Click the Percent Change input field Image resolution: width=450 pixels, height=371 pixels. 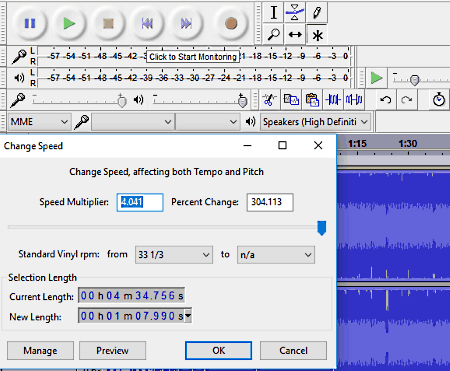pyautogui.click(x=270, y=202)
